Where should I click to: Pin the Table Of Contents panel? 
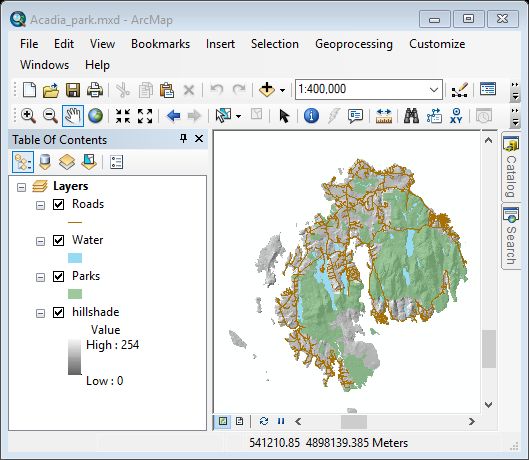183,138
